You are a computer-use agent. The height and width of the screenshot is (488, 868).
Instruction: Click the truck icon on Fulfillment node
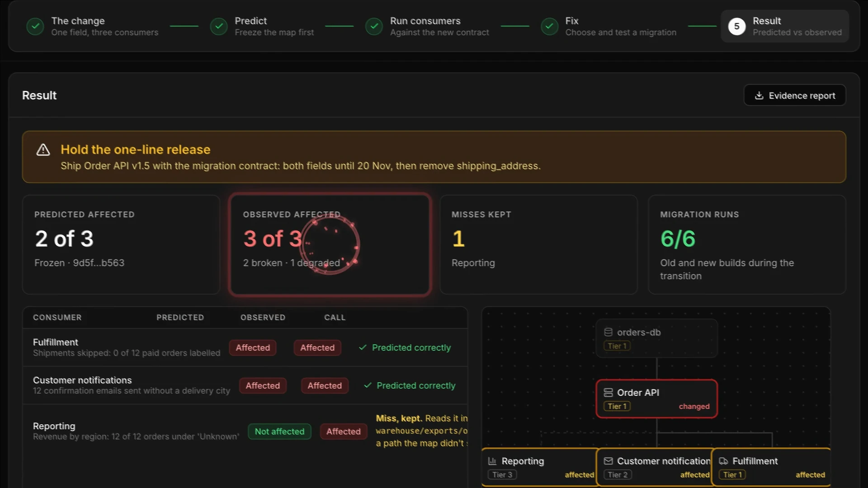(x=723, y=461)
